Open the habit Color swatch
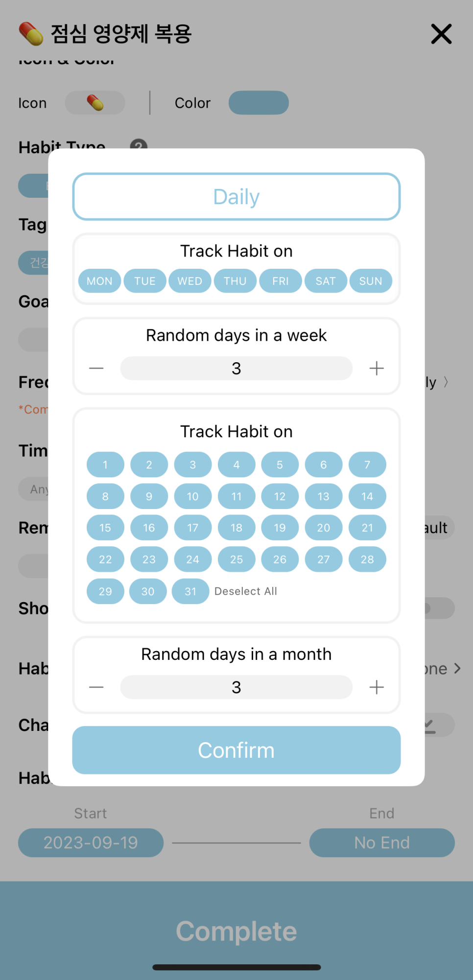Image resolution: width=473 pixels, height=980 pixels. click(259, 103)
